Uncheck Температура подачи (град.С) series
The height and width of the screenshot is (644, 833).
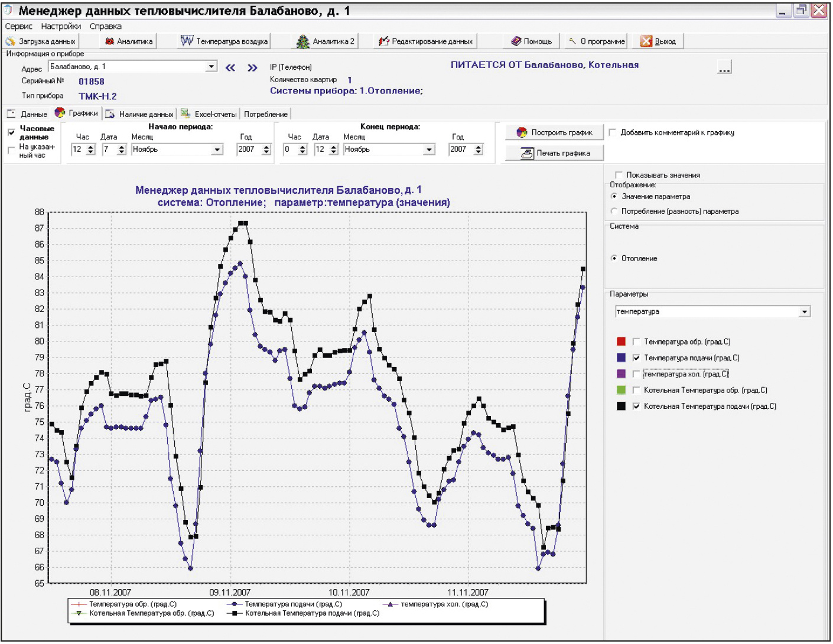(x=636, y=357)
